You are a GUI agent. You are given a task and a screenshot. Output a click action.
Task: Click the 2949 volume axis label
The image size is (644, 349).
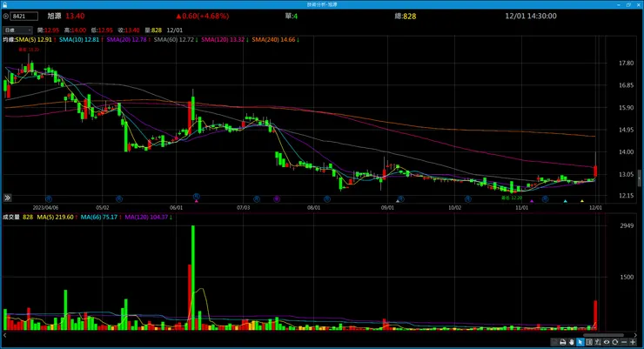click(627, 225)
